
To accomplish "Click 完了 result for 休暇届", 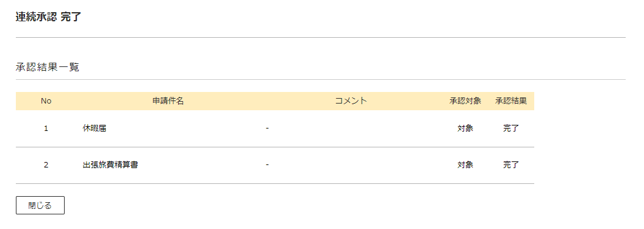I will point(511,129).
